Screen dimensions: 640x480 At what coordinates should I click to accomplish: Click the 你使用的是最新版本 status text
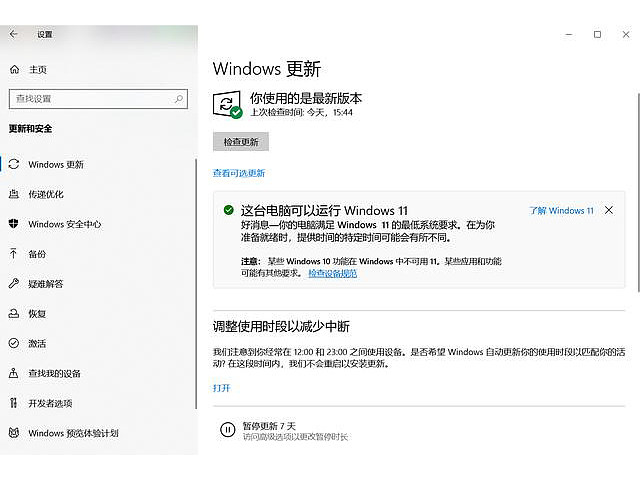306,98
